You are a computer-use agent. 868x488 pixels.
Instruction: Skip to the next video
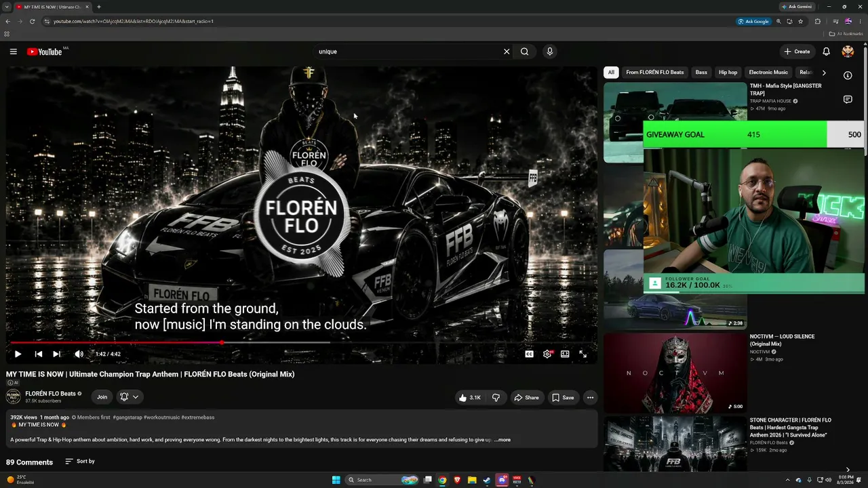pyautogui.click(x=57, y=354)
